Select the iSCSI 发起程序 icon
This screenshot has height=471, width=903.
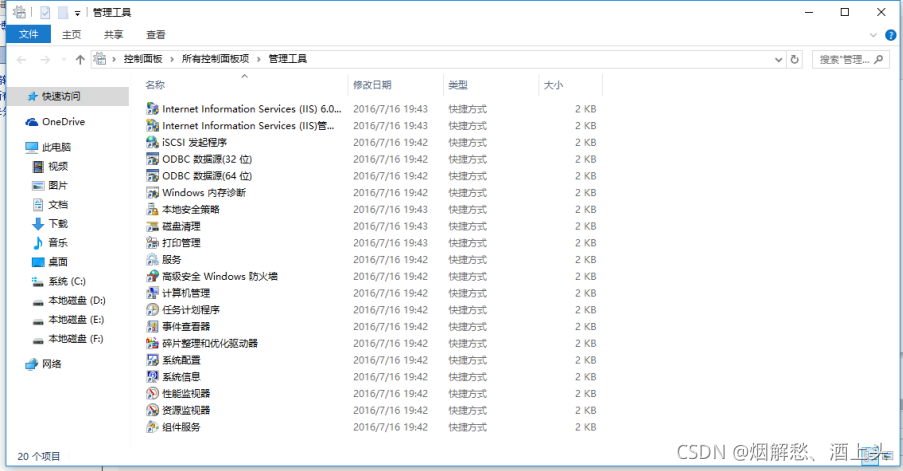(x=153, y=142)
